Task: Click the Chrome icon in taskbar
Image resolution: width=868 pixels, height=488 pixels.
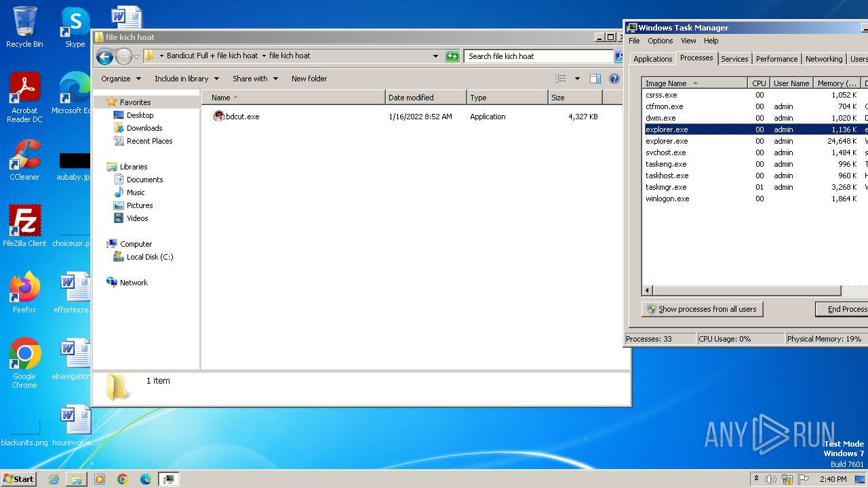Action: (123, 479)
